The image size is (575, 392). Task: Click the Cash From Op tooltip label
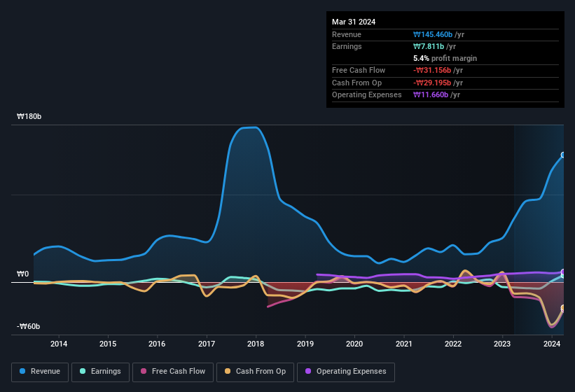(356, 83)
